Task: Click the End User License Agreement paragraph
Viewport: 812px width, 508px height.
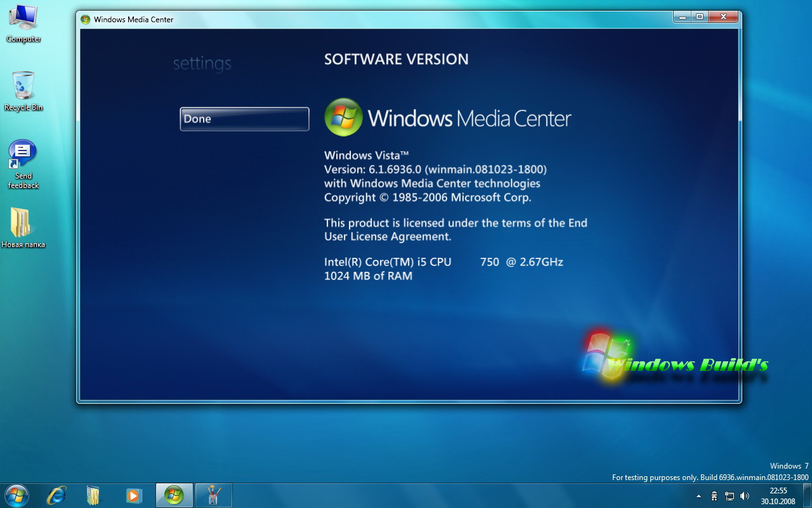Action: click(x=455, y=229)
